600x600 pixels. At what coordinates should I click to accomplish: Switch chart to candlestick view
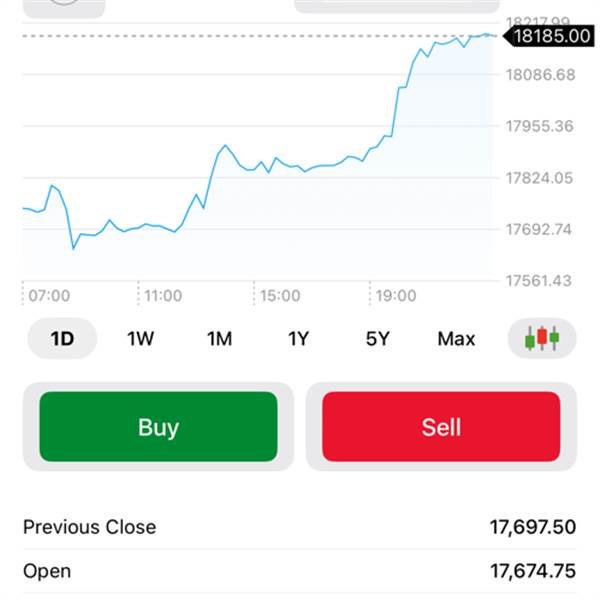(x=542, y=339)
